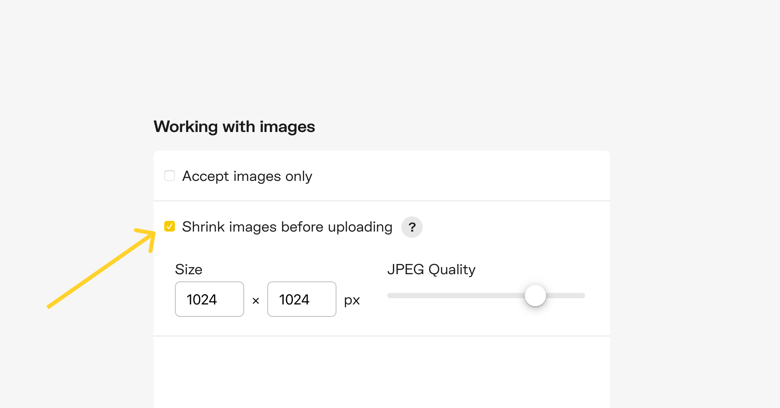Click the 'Accept images only' label text
This screenshot has width=780, height=408.
247,176
